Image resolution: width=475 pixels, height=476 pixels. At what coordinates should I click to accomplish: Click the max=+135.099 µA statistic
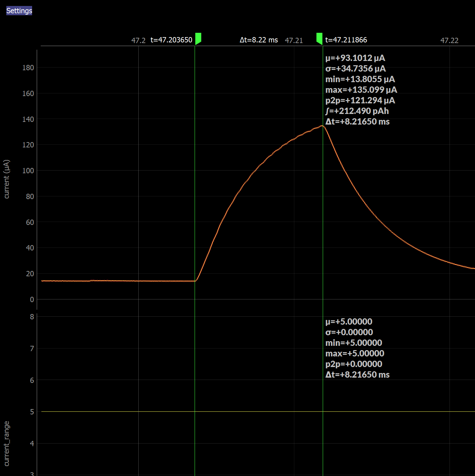point(361,90)
